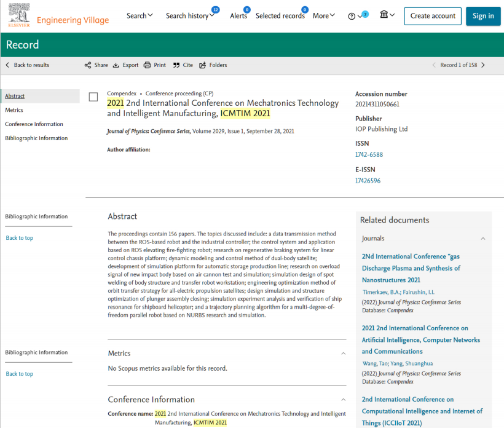
Task: Select the record checkbox
Action: click(x=93, y=97)
